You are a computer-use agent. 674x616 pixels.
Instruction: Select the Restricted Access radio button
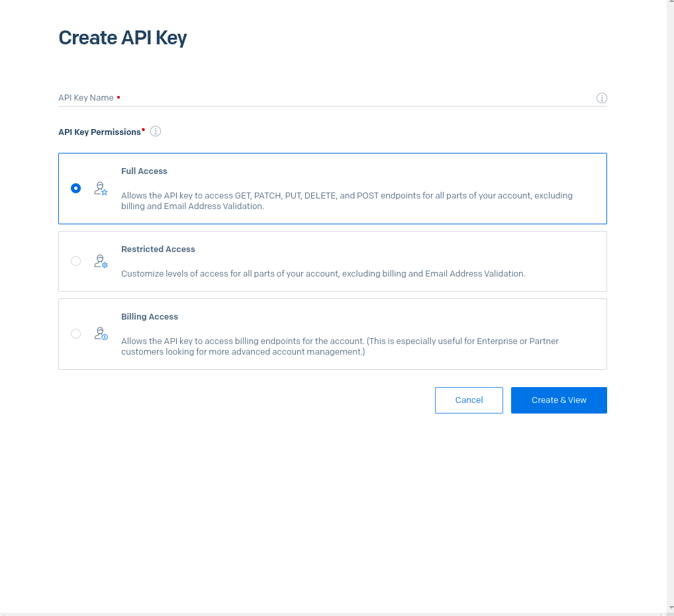(75, 261)
